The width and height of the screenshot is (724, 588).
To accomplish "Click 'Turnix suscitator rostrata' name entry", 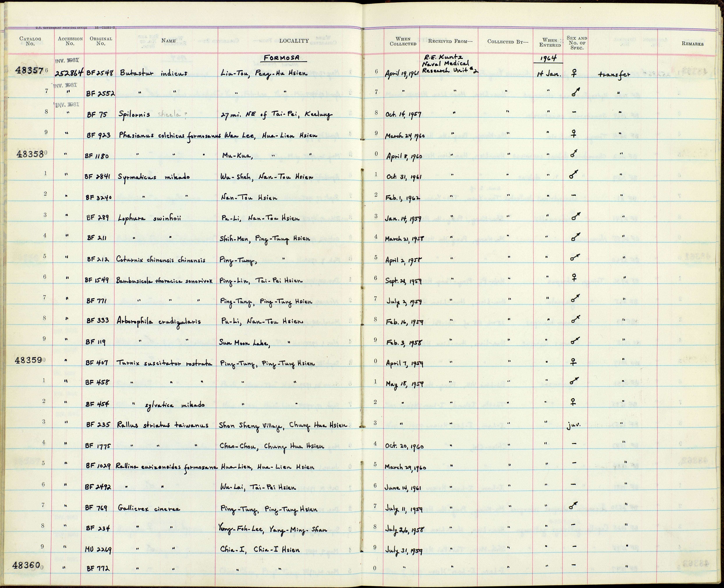I will (x=164, y=363).
